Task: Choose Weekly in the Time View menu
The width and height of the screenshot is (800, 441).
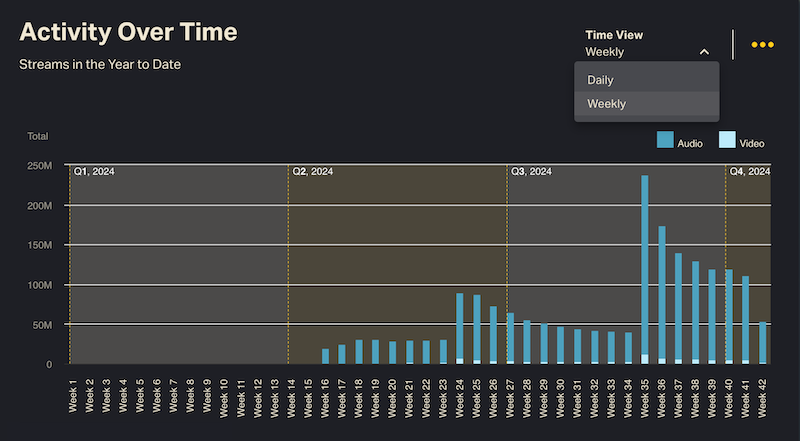Action: tap(607, 104)
